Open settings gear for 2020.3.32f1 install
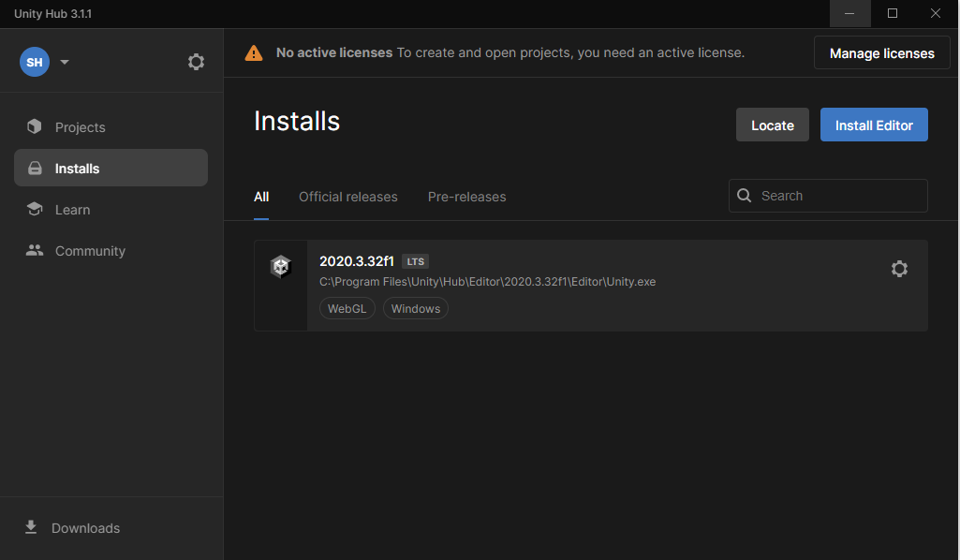 coord(899,269)
